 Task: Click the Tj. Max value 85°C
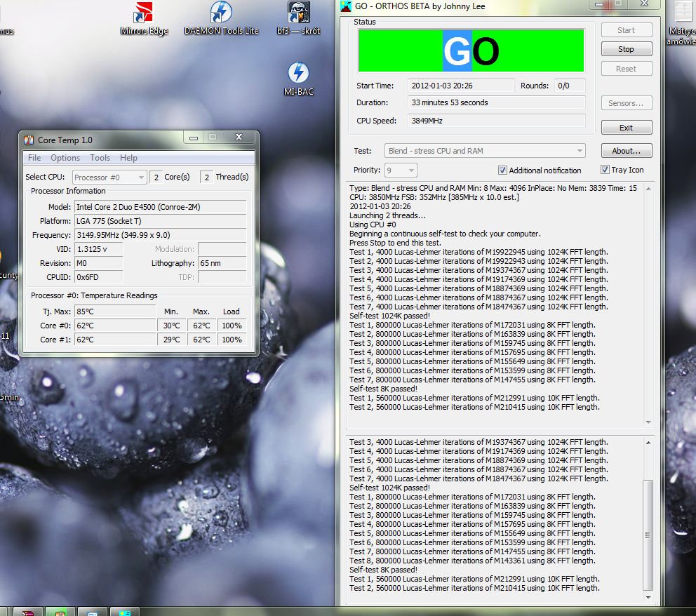click(x=115, y=312)
